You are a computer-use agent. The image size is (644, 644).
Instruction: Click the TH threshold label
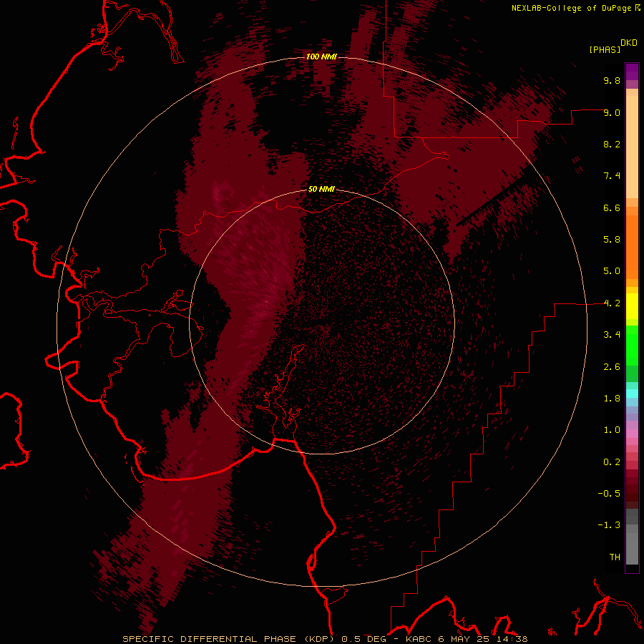point(615,557)
